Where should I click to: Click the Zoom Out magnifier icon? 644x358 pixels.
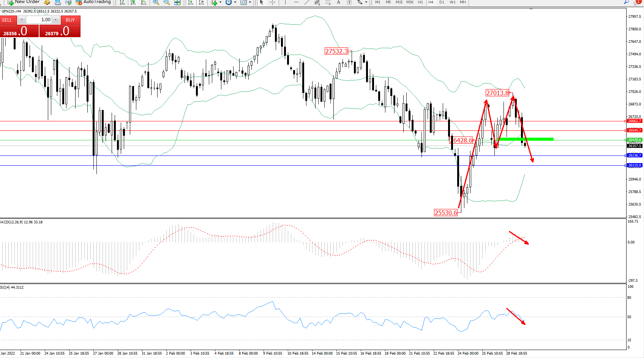[x=166, y=2]
